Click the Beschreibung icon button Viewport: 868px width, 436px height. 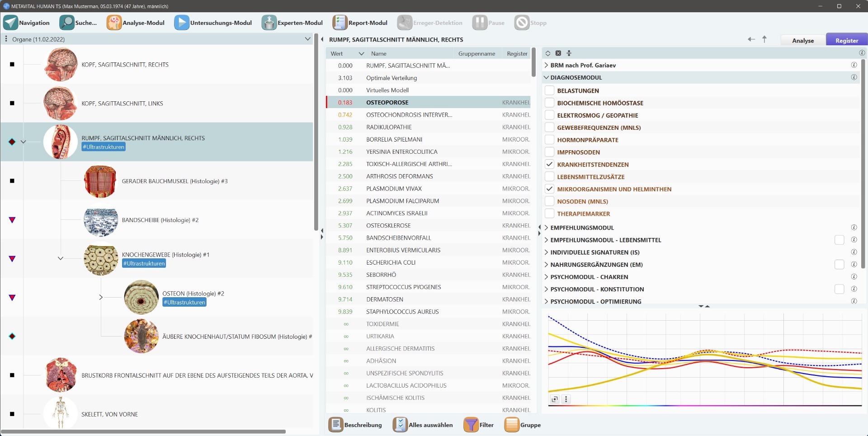click(x=336, y=425)
